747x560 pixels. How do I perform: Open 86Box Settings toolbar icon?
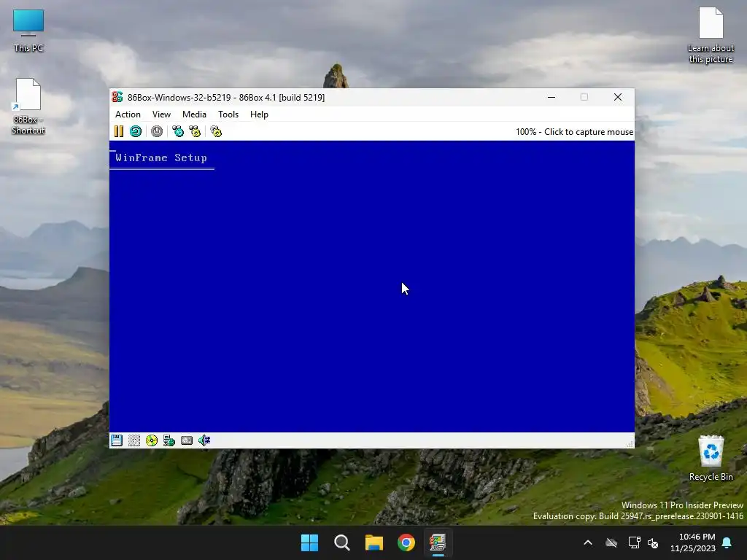[x=216, y=131]
